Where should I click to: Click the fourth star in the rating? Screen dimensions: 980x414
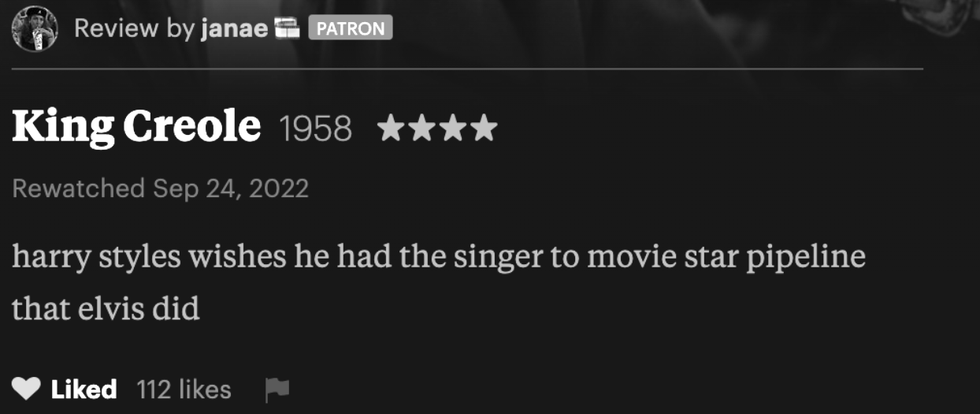click(484, 128)
